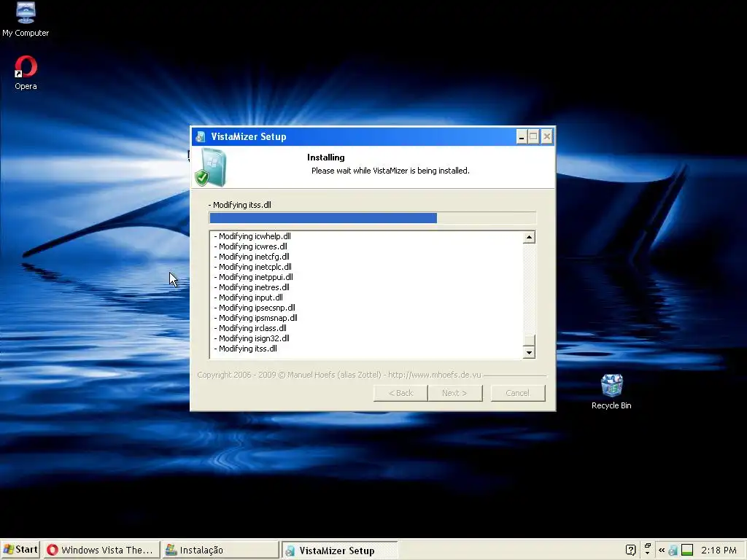Screen dimensions: 747x560
Task: Close the VistaMizer Setup window
Action: [547, 137]
